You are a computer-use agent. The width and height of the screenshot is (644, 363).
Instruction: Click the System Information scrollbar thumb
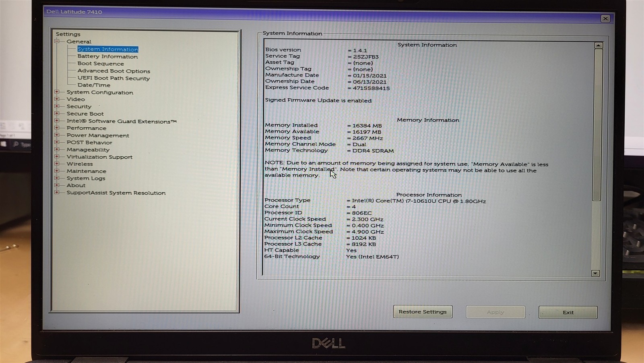coord(597,125)
